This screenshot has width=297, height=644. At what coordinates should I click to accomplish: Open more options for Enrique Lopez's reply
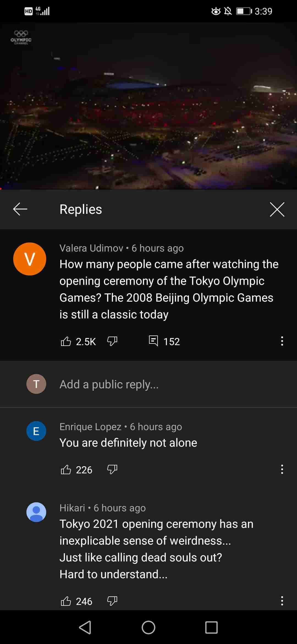[x=282, y=469]
